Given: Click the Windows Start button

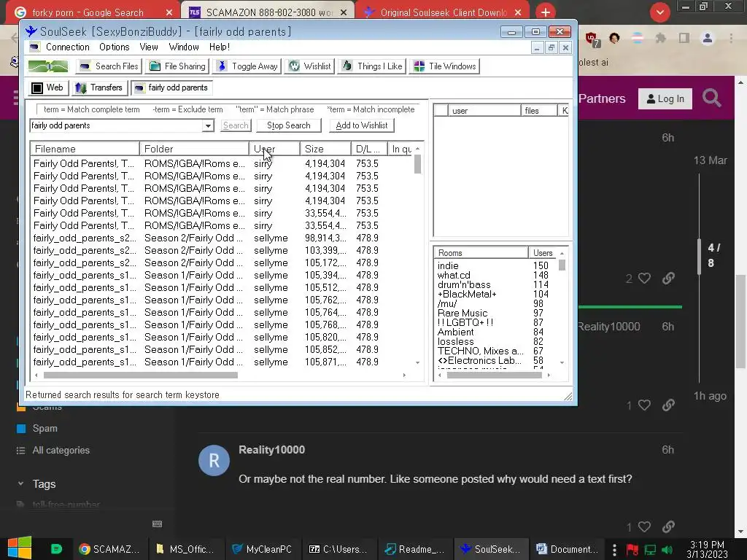Looking at the screenshot, I should click(x=20, y=548).
